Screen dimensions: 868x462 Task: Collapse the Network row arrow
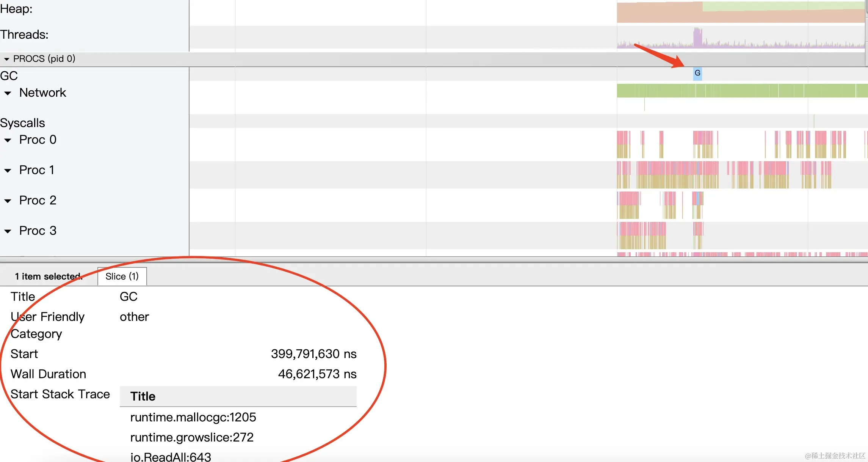[x=8, y=93]
